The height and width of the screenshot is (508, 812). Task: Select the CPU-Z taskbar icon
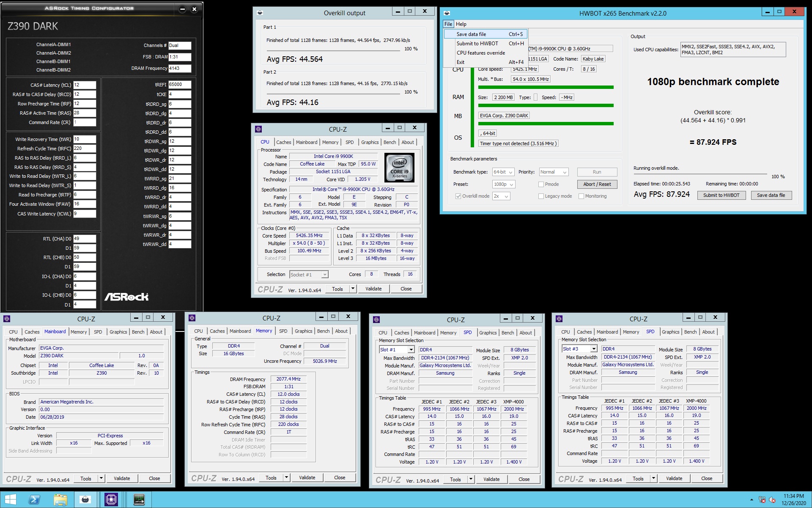point(111,500)
